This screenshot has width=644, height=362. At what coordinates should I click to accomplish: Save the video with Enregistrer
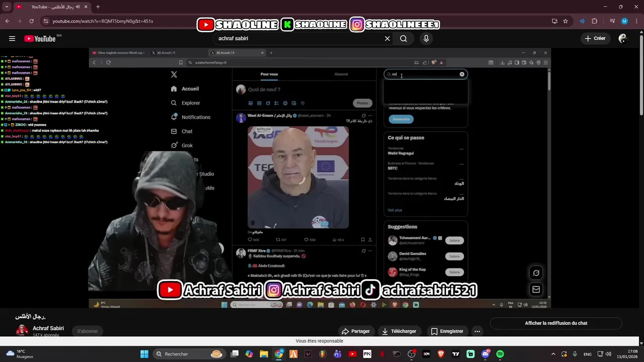click(x=447, y=331)
